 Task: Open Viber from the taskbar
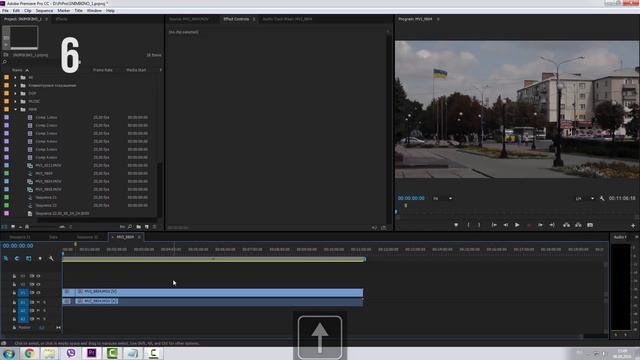pos(71,353)
